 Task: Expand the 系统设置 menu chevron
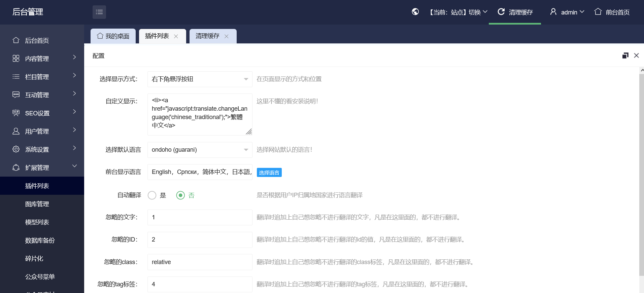point(74,148)
